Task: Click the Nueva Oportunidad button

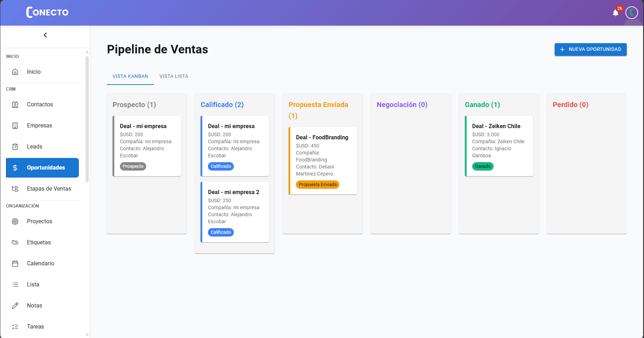Action: [590, 49]
